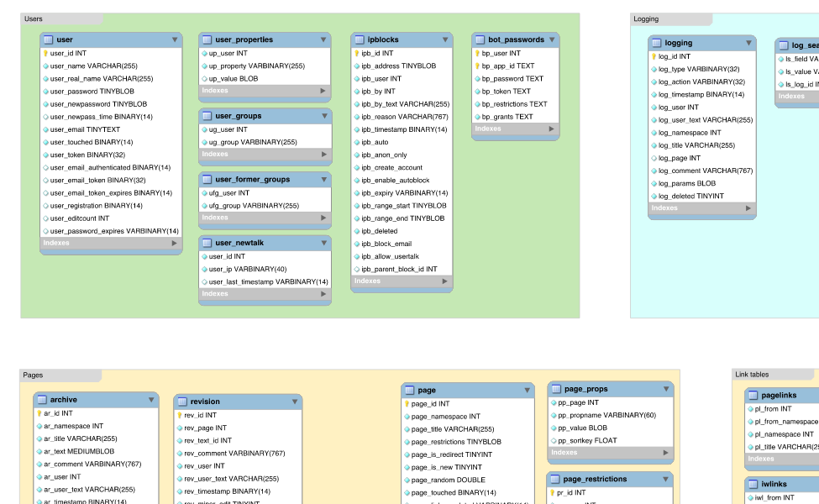
Task: Click the iwlinks table icon
Action: click(753, 484)
